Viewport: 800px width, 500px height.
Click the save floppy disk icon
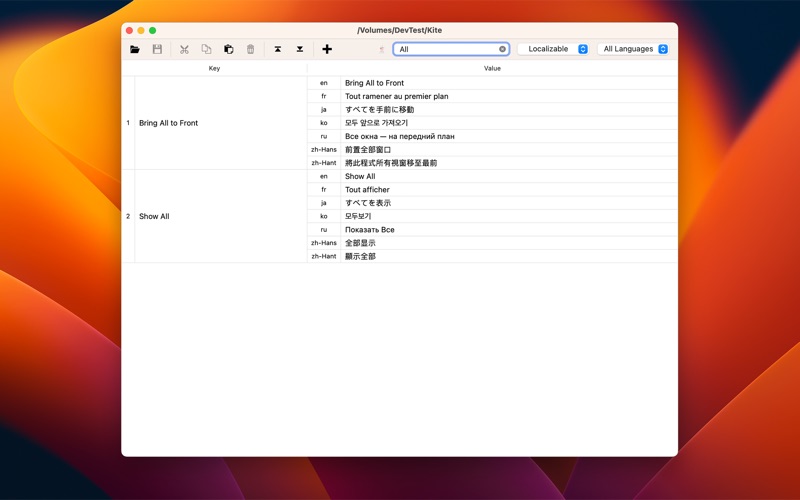pos(157,49)
